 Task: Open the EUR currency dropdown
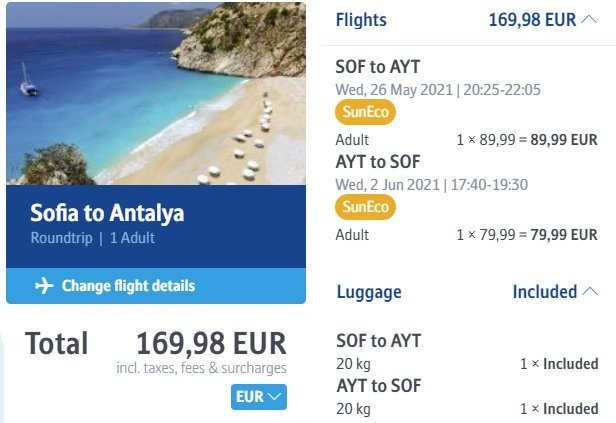click(259, 396)
